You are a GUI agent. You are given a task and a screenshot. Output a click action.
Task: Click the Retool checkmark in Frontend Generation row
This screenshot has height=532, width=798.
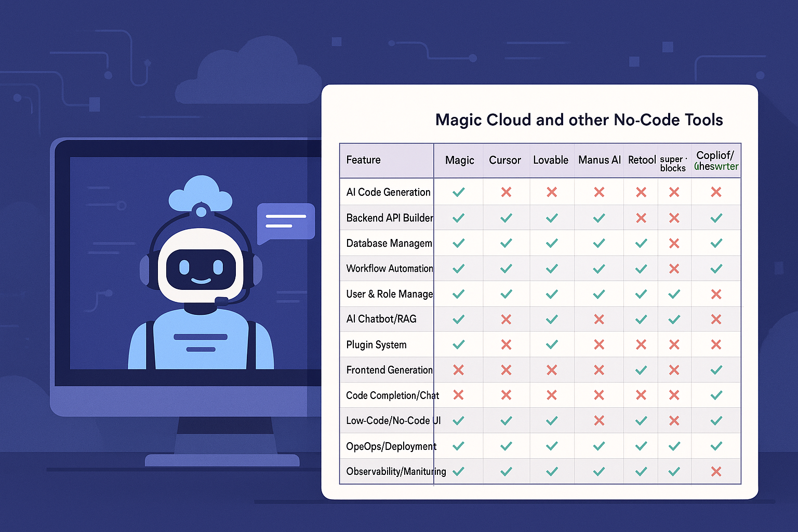point(641,370)
